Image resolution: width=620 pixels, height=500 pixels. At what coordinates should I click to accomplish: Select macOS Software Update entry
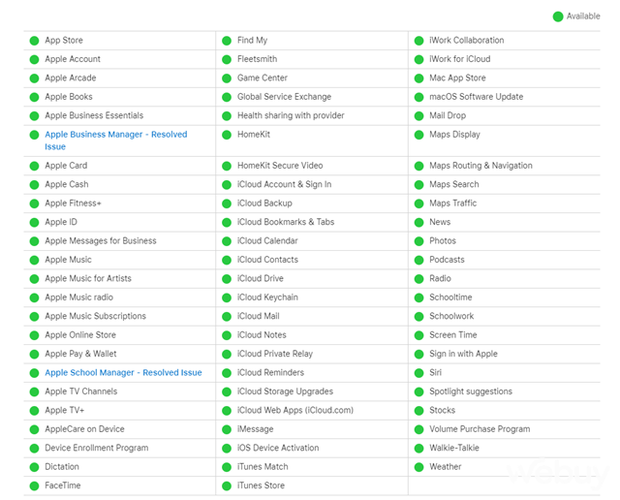476,97
